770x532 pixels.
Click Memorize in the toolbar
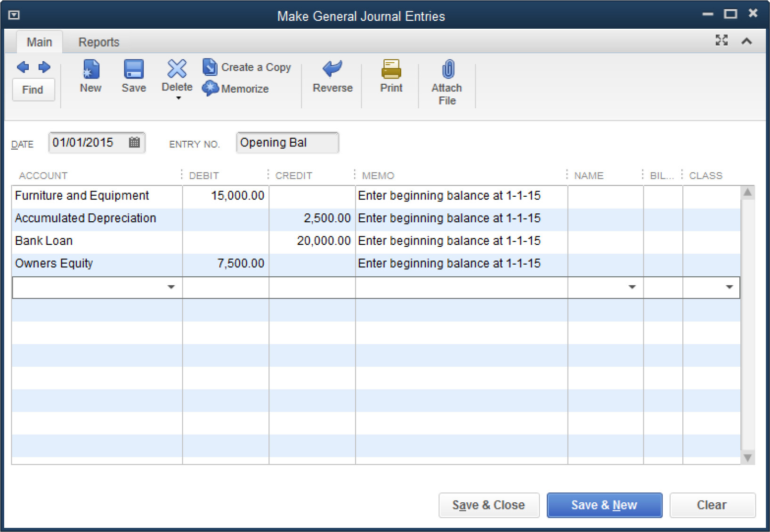[x=235, y=89]
